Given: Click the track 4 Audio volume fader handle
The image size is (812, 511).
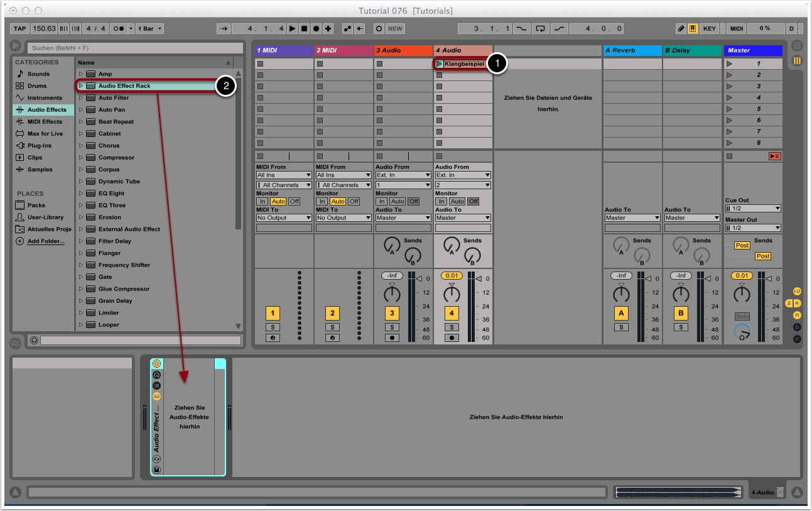Looking at the screenshot, I should (x=477, y=278).
